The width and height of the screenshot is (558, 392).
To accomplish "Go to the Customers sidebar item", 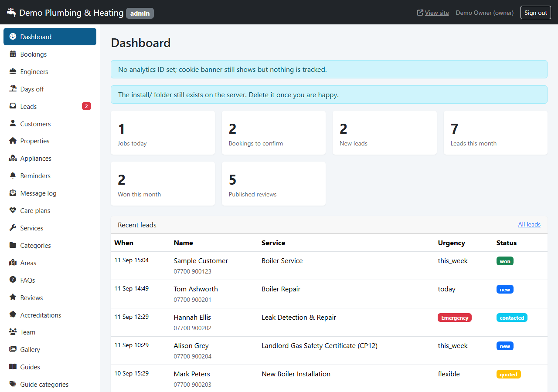I will click(50, 124).
